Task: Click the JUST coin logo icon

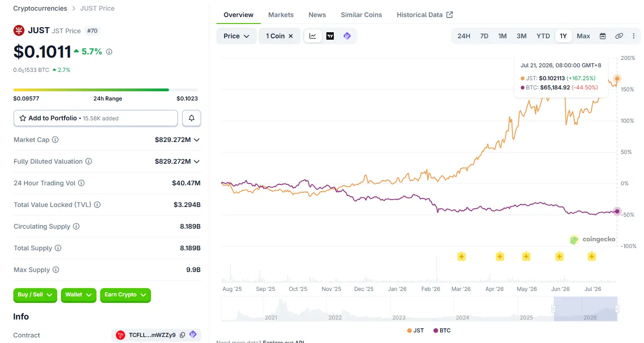Action: (x=19, y=30)
